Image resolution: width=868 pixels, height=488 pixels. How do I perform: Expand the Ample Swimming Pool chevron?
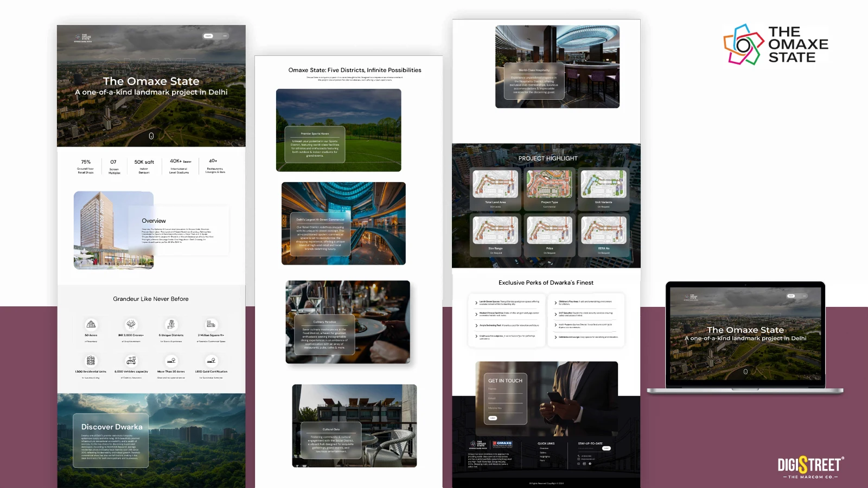coord(476,325)
